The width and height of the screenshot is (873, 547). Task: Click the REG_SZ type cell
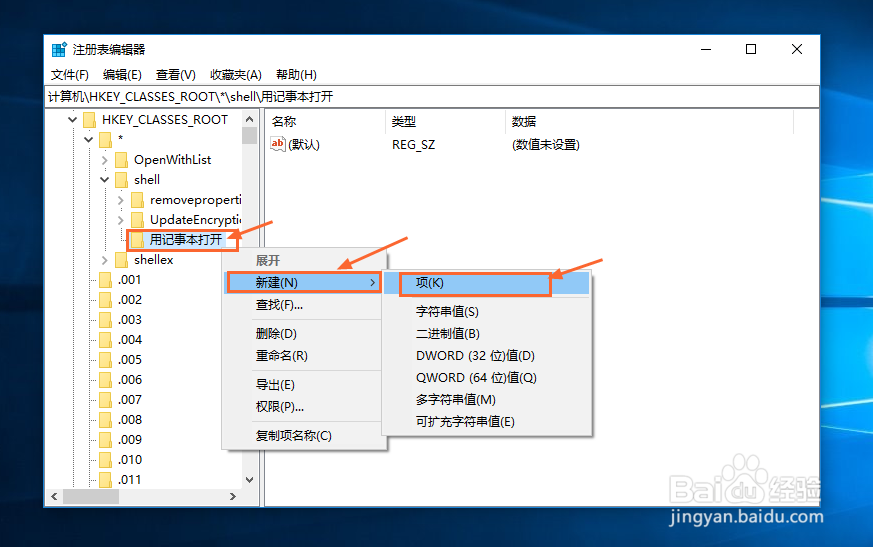coord(413,145)
